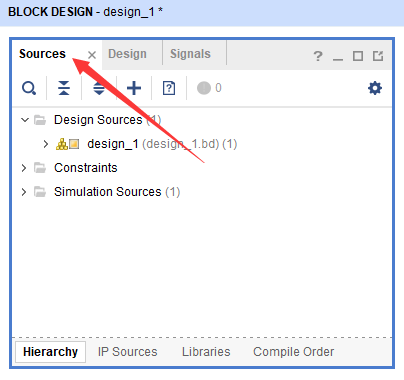404x380 pixels.
Task: Expand the Constraints folder
Action: (x=24, y=168)
